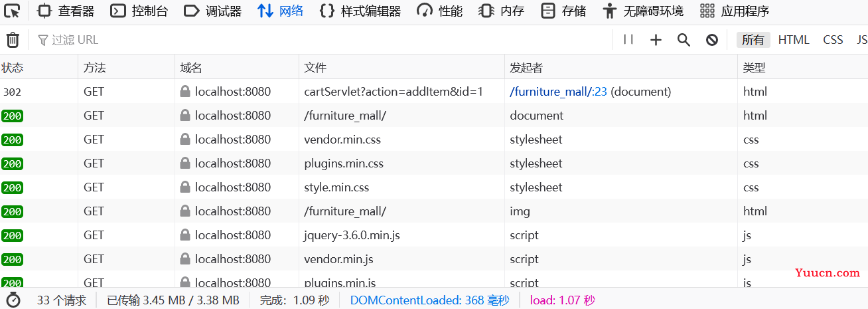Select the 网络 network tab

click(x=281, y=11)
